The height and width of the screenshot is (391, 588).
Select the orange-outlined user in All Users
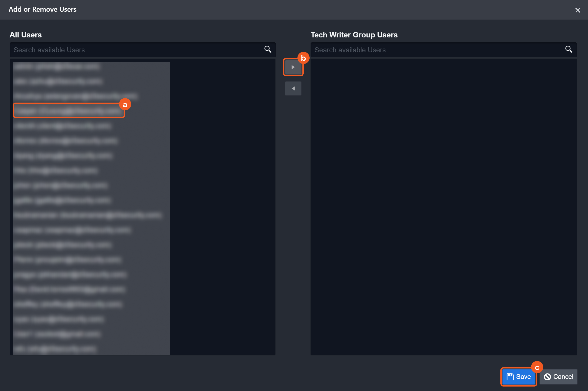point(69,111)
